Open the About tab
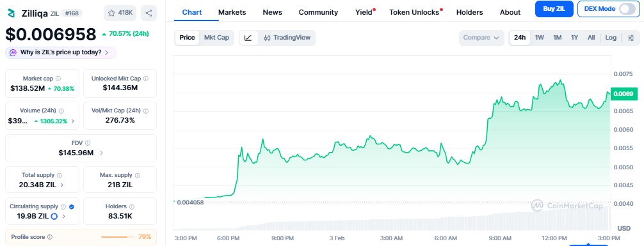Viewport: 644px width, 246px height. [x=510, y=12]
